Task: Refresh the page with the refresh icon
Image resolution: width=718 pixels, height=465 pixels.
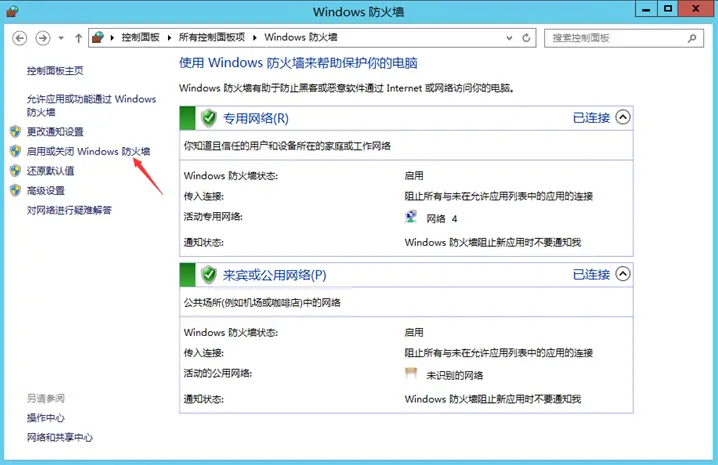Action: coord(526,38)
